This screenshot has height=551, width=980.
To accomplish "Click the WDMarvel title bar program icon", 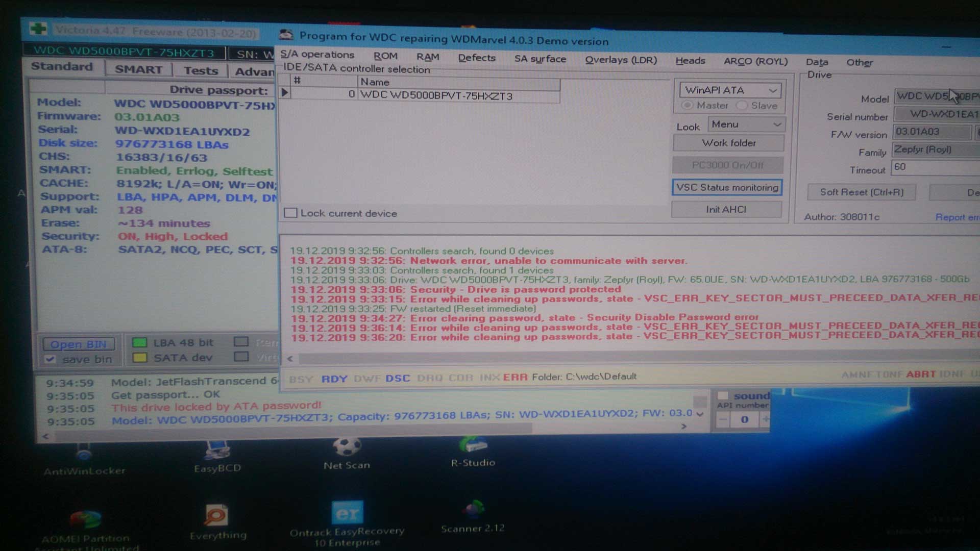I will point(286,35).
